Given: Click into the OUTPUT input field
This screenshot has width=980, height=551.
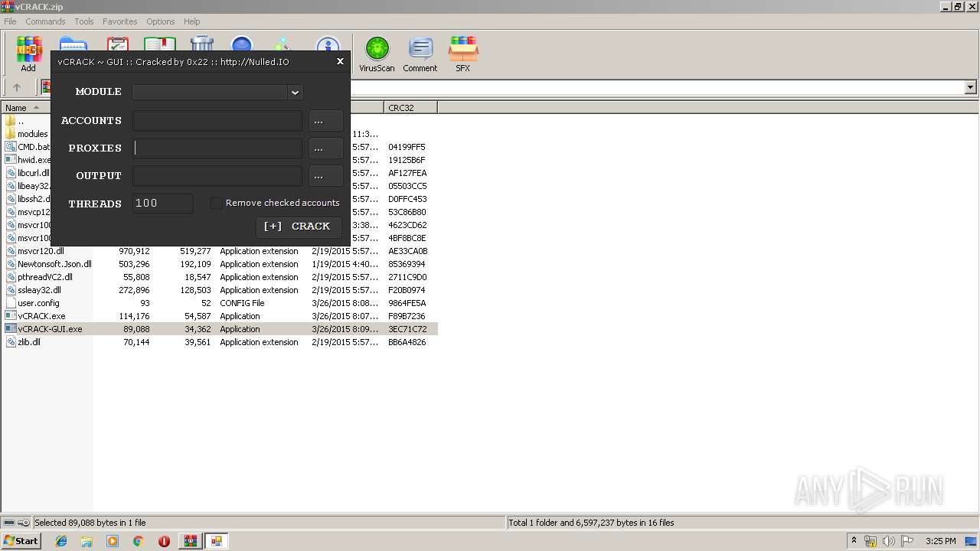Looking at the screenshot, I should 217,176.
